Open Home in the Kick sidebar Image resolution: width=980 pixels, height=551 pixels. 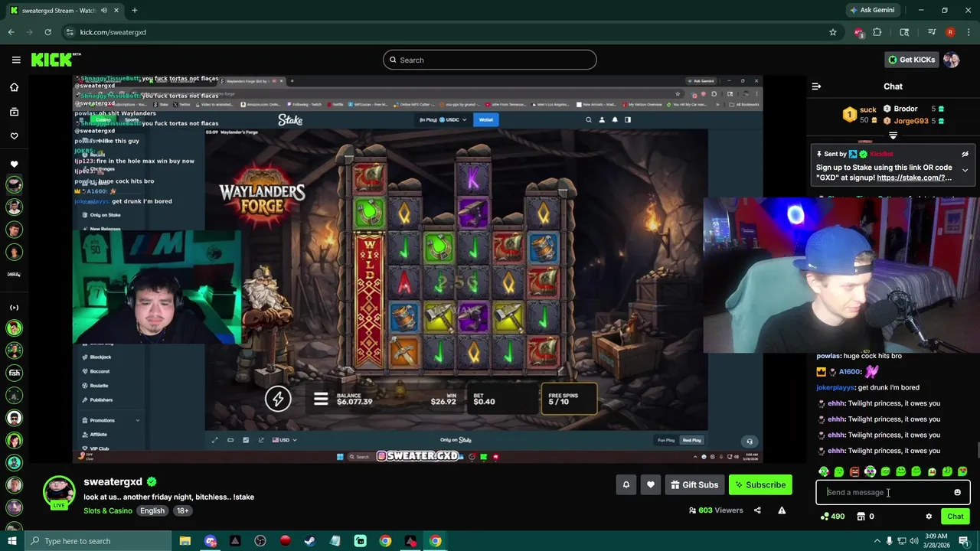[x=14, y=87]
